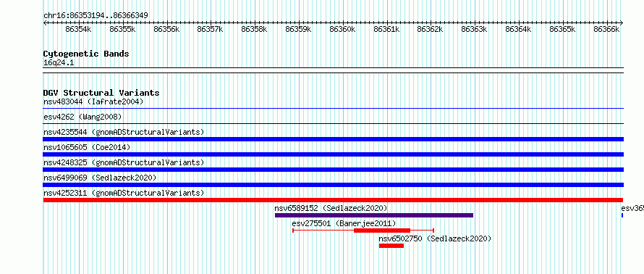Open variant esv275501 (Banerjee2011) label
This screenshot has height=274, width=644.
tap(344, 223)
